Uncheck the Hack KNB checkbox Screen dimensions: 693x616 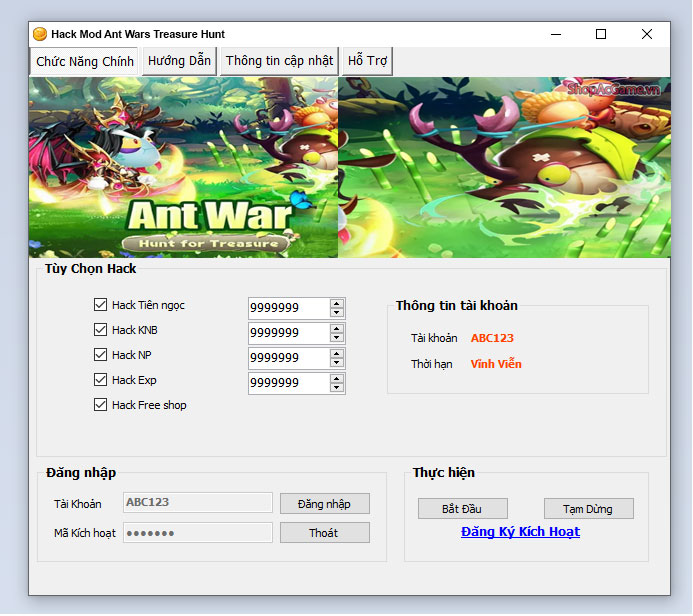click(100, 330)
